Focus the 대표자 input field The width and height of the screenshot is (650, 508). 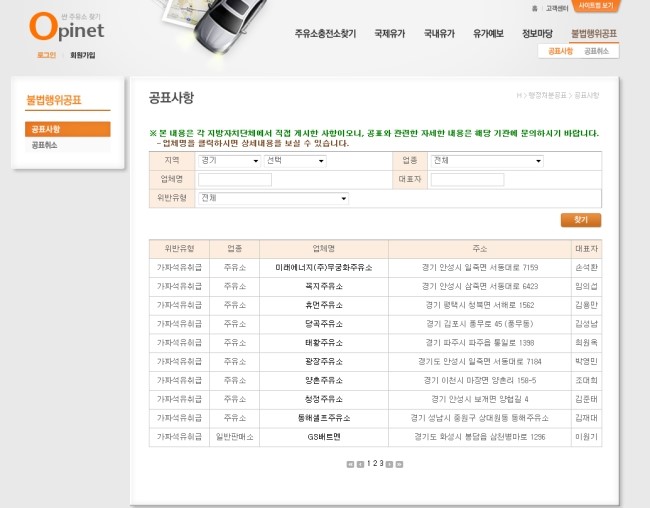click(x=468, y=180)
